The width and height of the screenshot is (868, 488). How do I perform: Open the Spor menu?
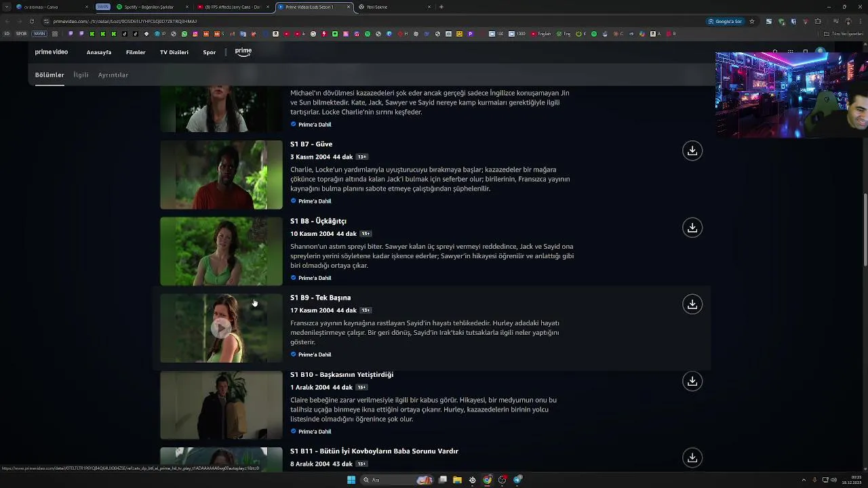(x=210, y=52)
